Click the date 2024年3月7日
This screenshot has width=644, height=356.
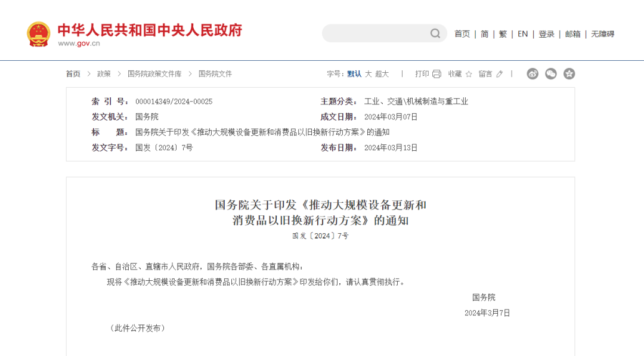(x=487, y=313)
